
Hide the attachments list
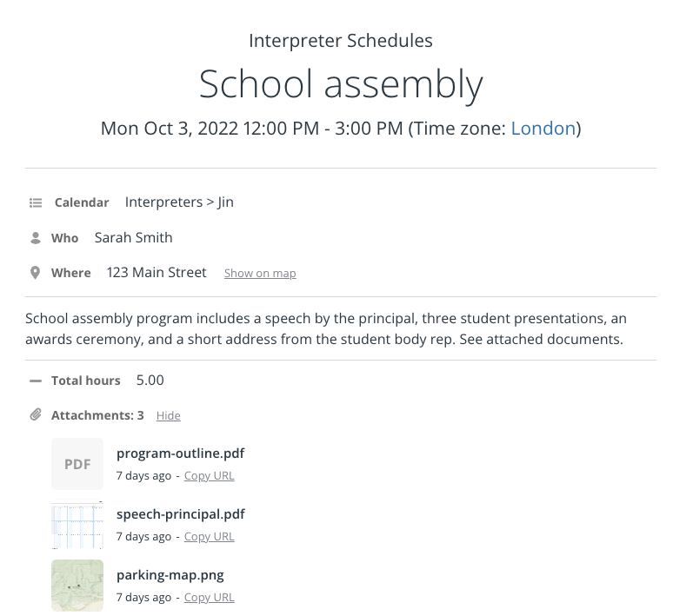tap(169, 415)
